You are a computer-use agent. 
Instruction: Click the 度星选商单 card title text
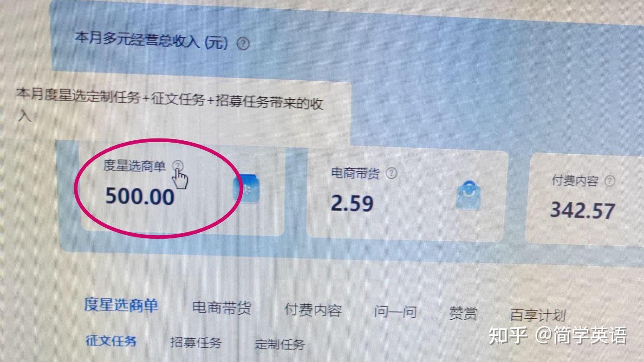pyautogui.click(x=134, y=166)
